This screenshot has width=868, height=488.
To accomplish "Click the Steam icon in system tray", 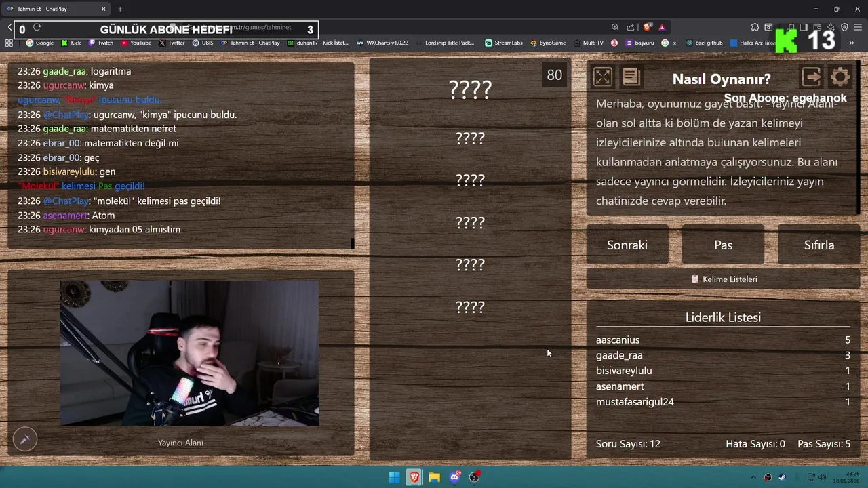I will click(782, 477).
